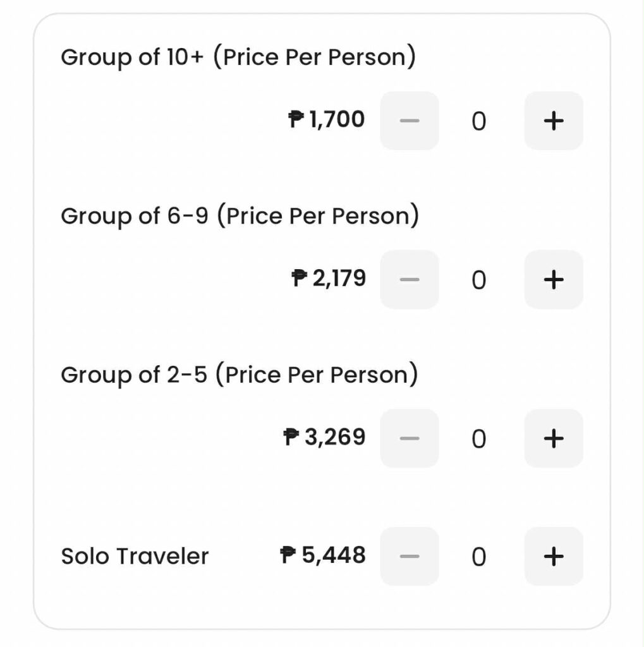Click the Group of 10+ quantity value
Screen dimensions: 644x647
coord(479,121)
